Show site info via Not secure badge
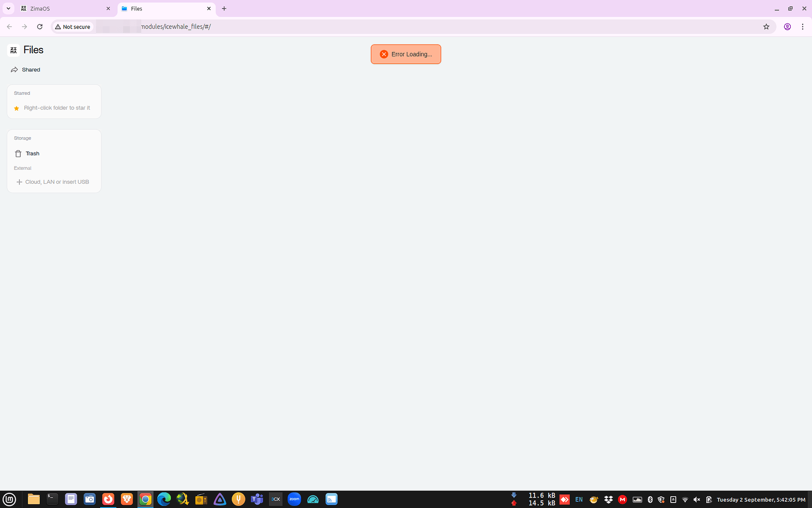Image resolution: width=812 pixels, height=508 pixels. (x=73, y=27)
